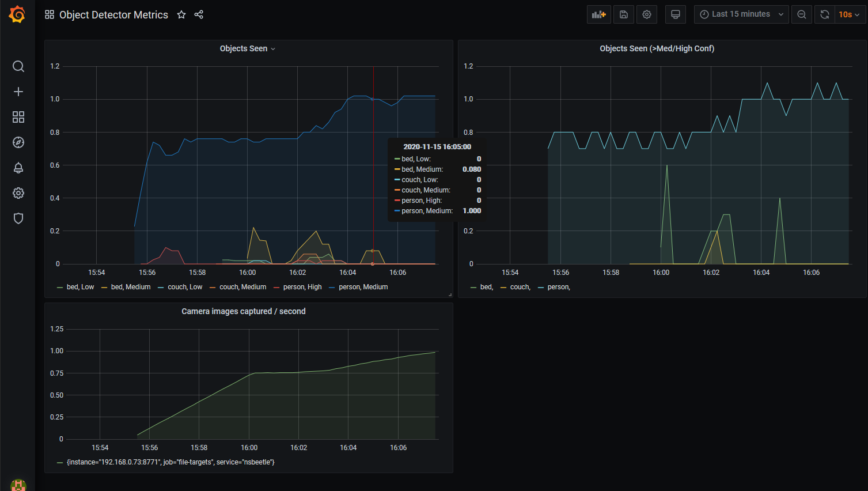
Task: Save the dashboard with disk icon
Action: click(624, 14)
